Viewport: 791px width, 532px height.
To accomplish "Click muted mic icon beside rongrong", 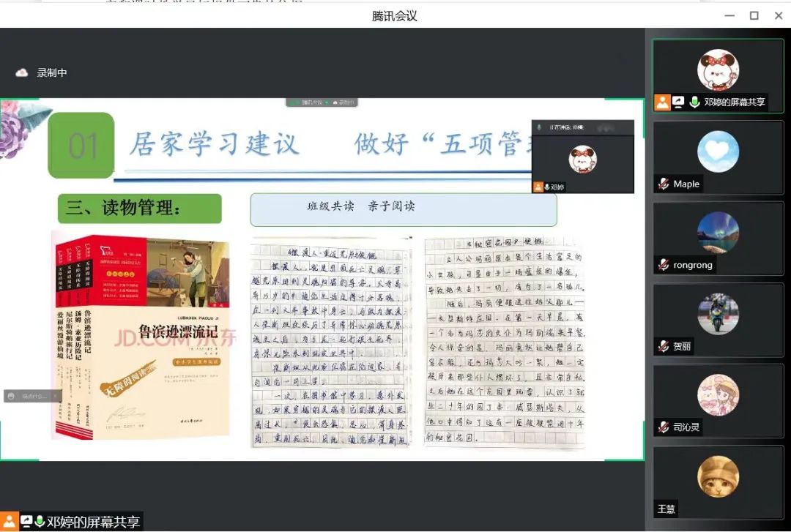I will 664,265.
